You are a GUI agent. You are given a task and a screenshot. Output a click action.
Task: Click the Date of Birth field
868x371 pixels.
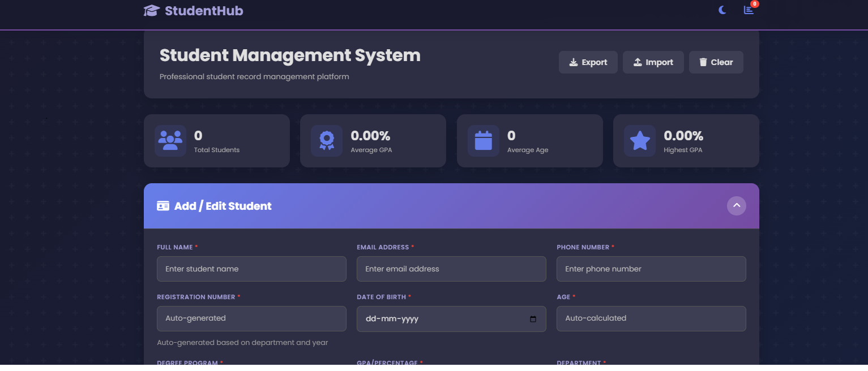[442, 319]
